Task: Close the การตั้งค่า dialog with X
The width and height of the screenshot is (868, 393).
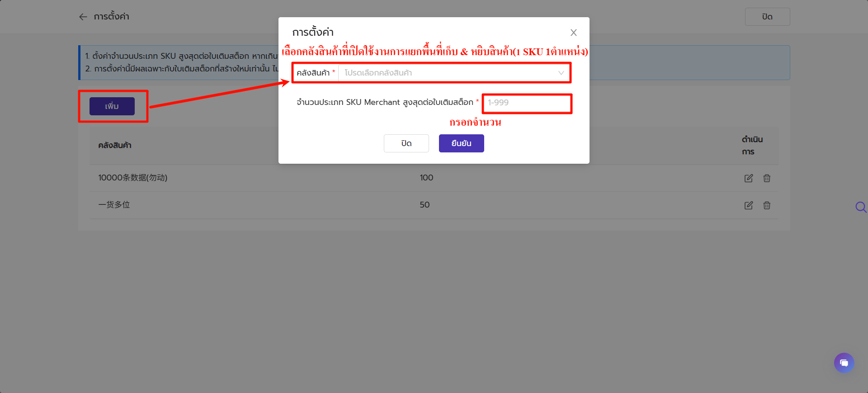Action: click(x=574, y=33)
